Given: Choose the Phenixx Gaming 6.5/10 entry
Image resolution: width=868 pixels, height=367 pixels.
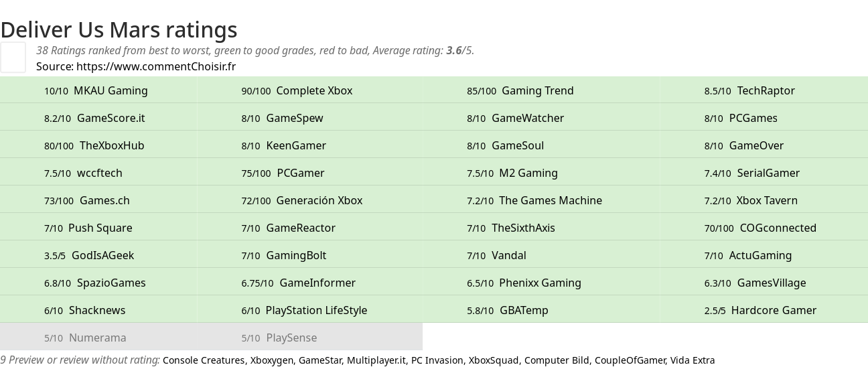Looking at the screenshot, I should 524,283.
